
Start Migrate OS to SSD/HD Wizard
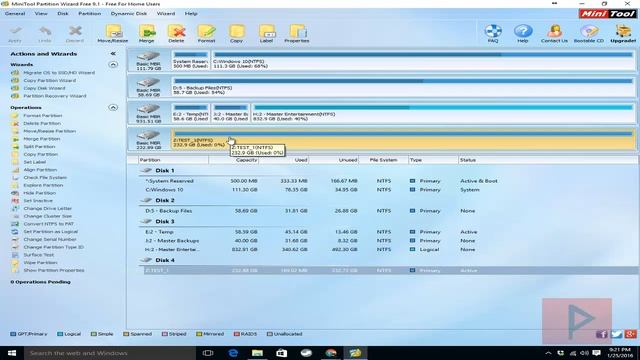(x=59, y=73)
